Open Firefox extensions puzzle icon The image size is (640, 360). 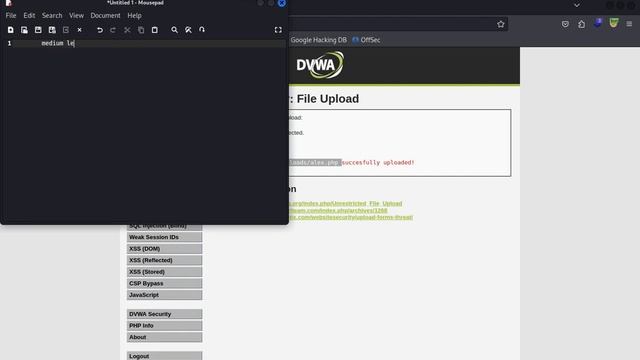[x=582, y=24]
